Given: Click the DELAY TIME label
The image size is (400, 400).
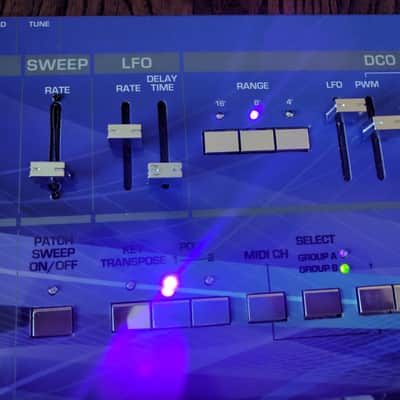Looking at the screenshot, I should 162,83.
